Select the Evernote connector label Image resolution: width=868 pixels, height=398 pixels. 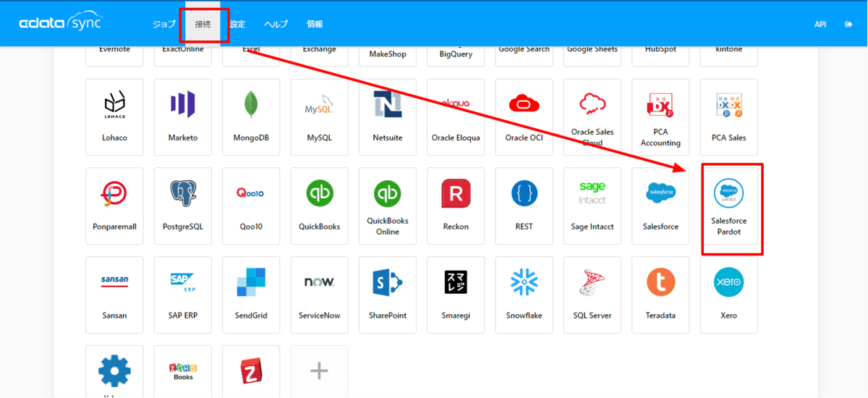tap(114, 49)
